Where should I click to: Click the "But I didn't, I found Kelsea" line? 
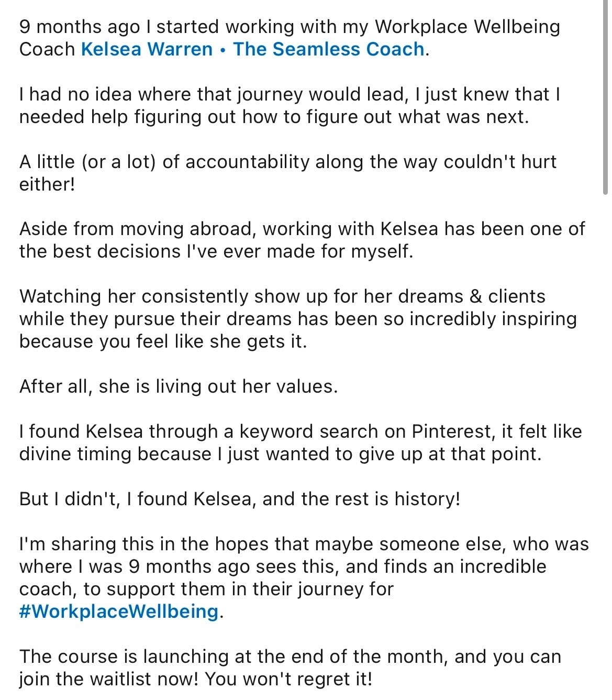tap(239, 499)
